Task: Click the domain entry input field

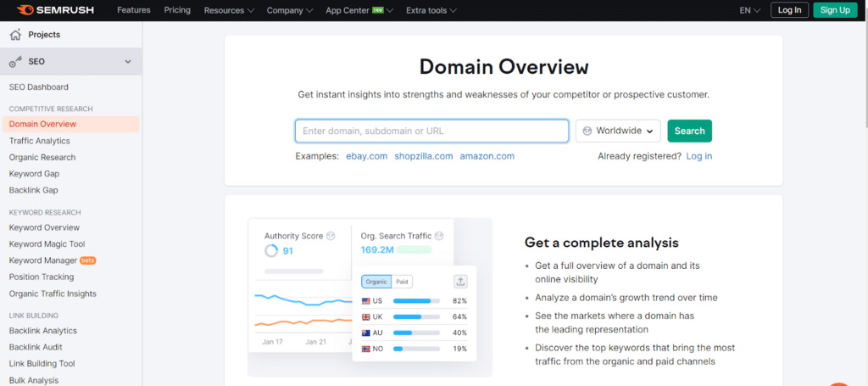Action: point(431,131)
